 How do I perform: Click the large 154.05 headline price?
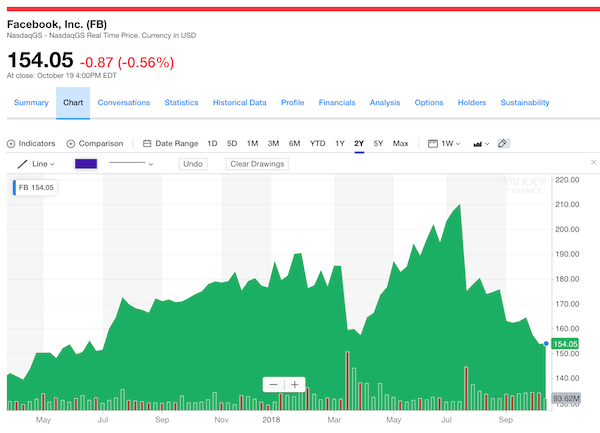pos(40,60)
